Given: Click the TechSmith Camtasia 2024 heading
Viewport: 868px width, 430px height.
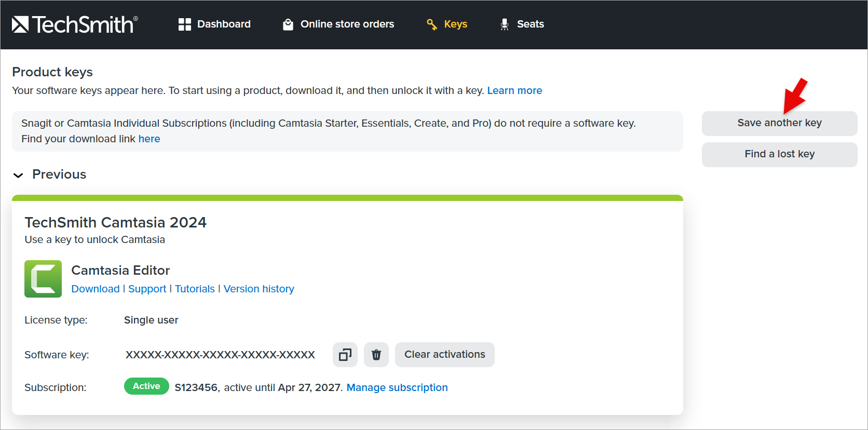Looking at the screenshot, I should (115, 222).
